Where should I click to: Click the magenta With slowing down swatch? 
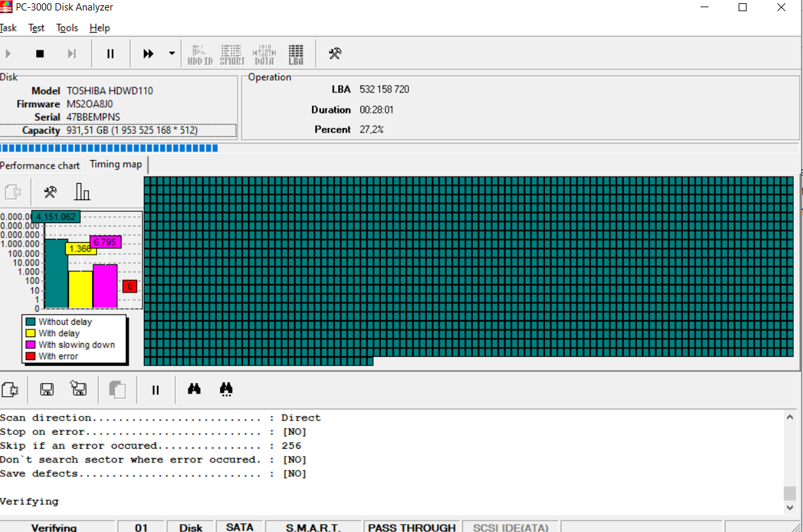click(x=30, y=344)
